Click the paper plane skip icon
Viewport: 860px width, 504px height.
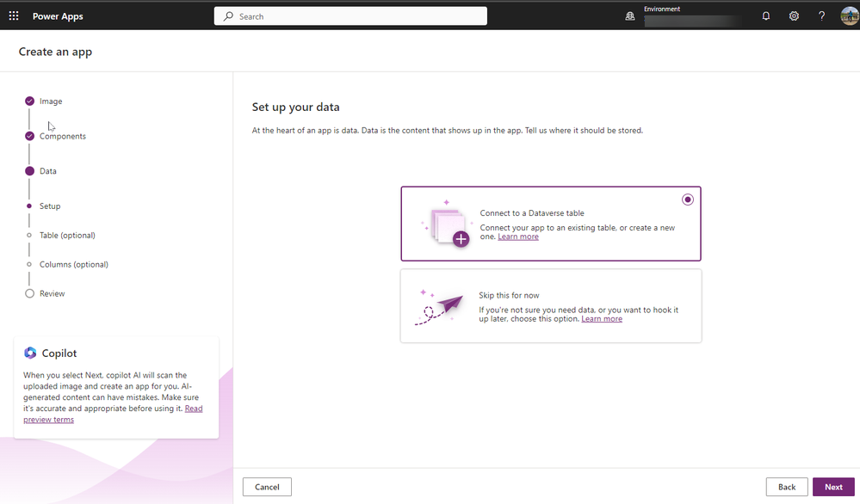click(x=439, y=307)
